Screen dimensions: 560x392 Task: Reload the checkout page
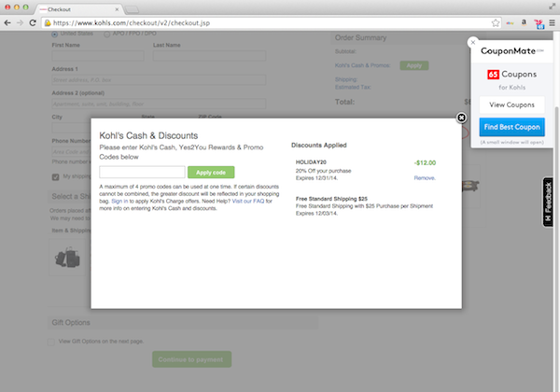pyautogui.click(x=33, y=22)
